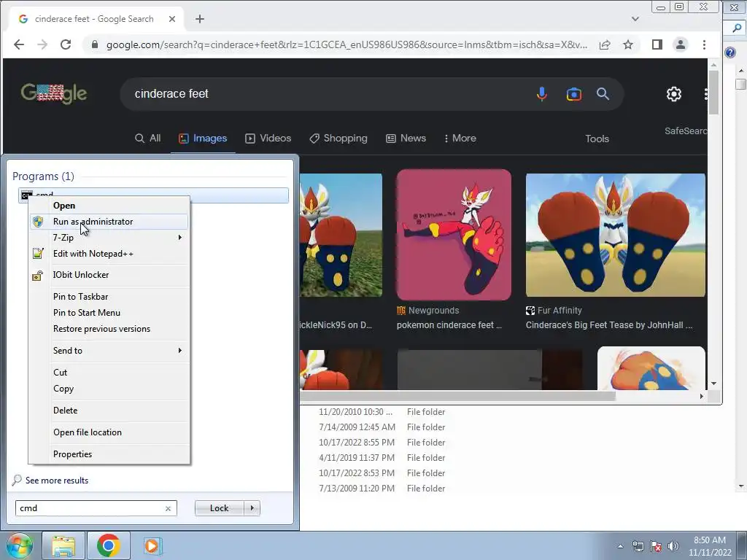
Task: Click Chrome icon on taskbar
Action: coord(108,545)
